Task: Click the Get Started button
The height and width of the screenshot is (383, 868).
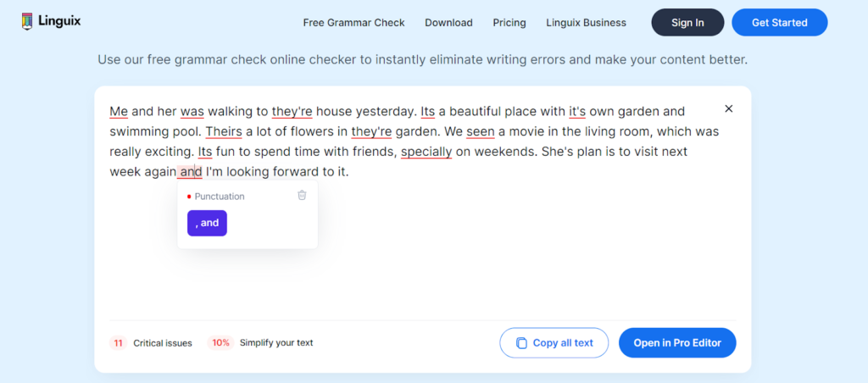Action: (x=780, y=23)
